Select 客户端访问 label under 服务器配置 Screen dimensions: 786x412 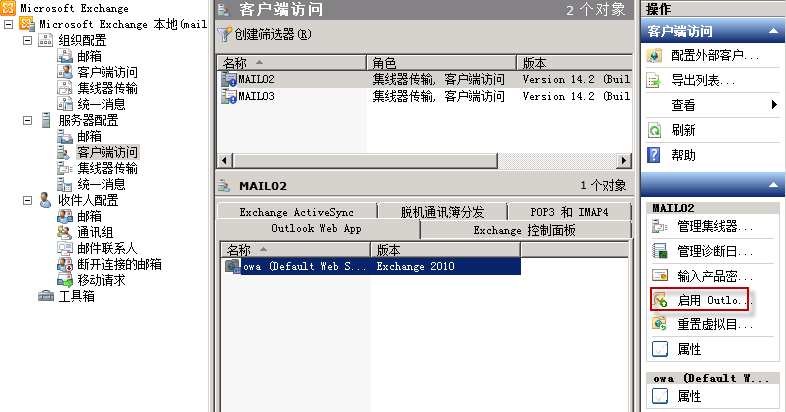[x=107, y=152]
